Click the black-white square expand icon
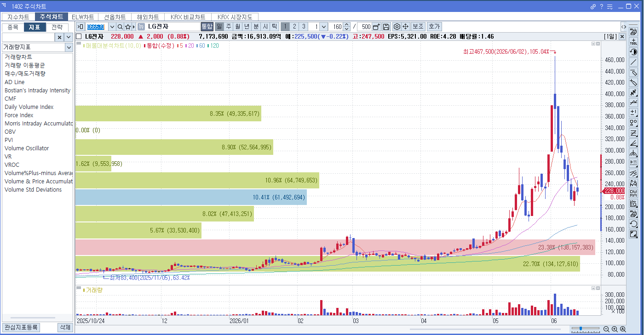The height and width of the screenshot is (335, 644). pos(633,234)
